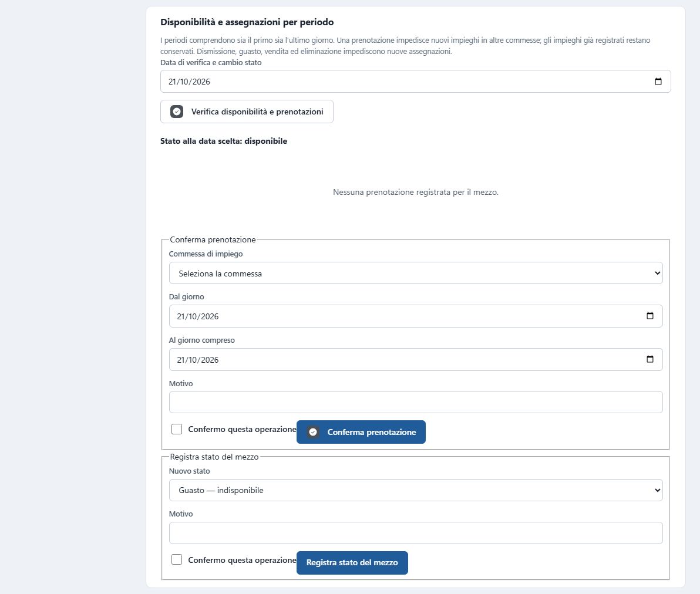Open calendar picker in Dal giorno field

[649, 316]
